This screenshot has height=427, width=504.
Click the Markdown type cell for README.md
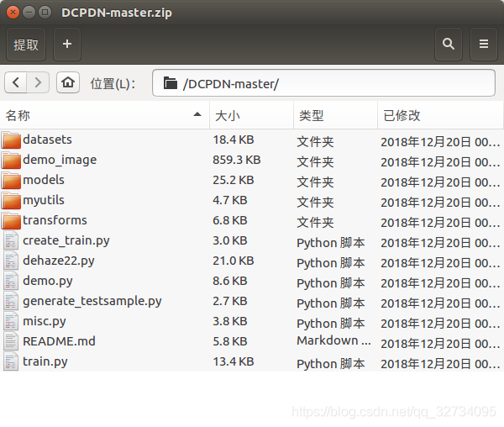click(333, 340)
